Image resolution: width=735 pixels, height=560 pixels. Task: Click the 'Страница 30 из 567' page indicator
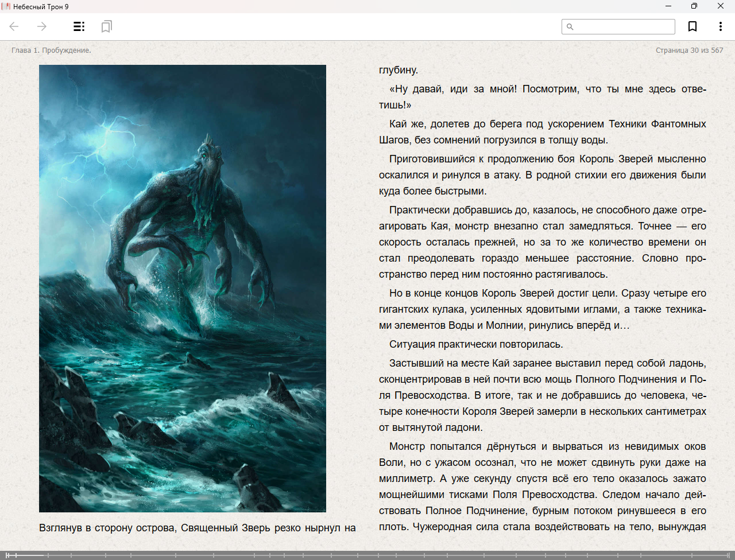click(x=689, y=50)
